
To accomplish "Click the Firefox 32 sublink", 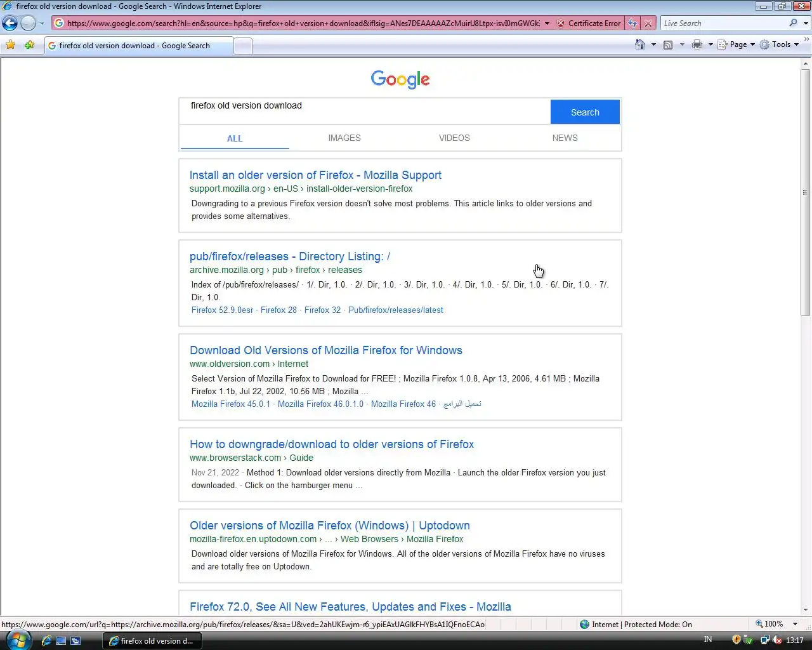I will [322, 310].
